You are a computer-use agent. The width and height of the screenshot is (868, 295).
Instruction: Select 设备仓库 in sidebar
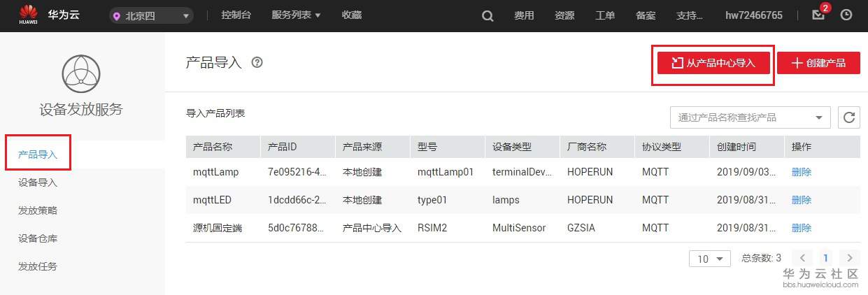(x=38, y=238)
